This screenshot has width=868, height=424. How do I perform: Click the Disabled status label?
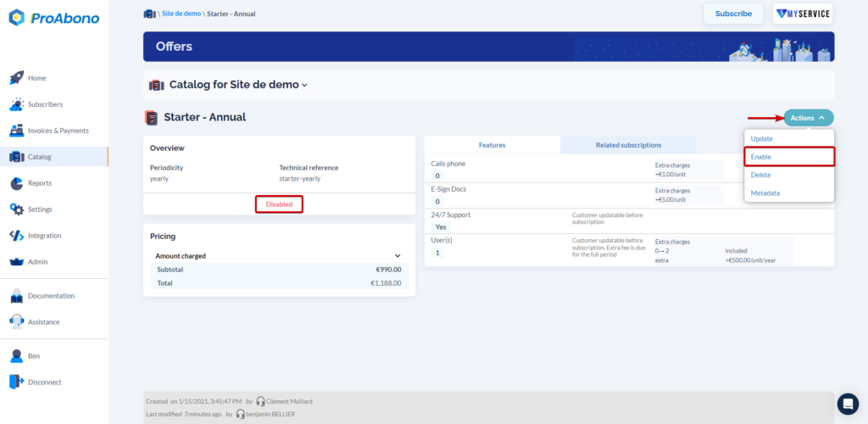[279, 204]
